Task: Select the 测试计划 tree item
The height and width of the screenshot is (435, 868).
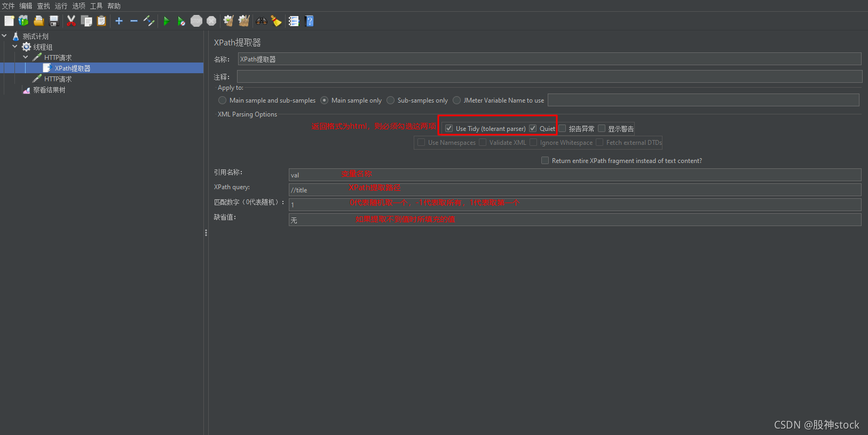Action: [x=35, y=36]
